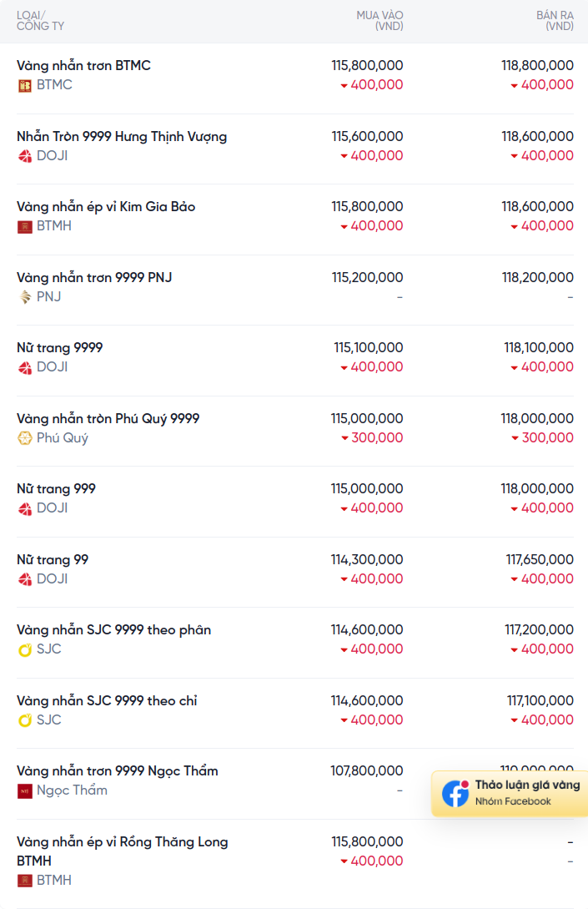Image resolution: width=588 pixels, height=909 pixels.
Task: Click the MUA VÀO (VND) column header
Action: 379,21
